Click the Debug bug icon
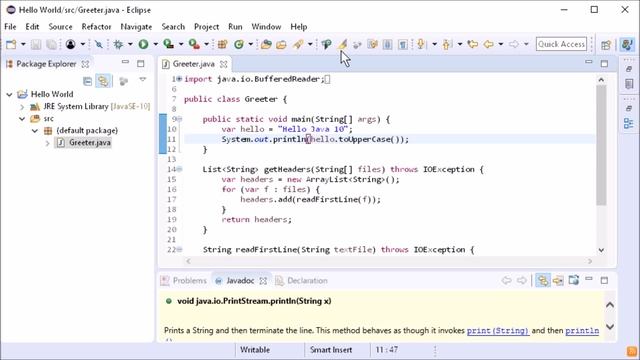 118,44
